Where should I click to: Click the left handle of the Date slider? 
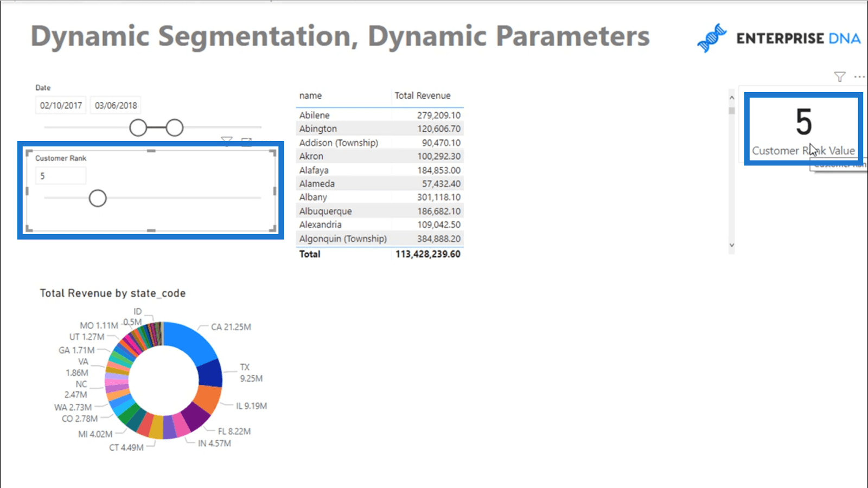(x=138, y=128)
